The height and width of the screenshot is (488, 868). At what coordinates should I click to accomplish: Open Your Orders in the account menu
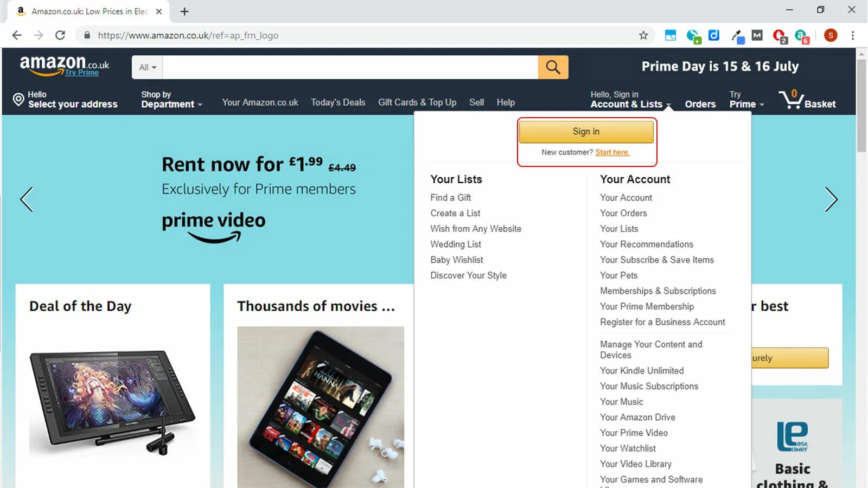click(x=623, y=214)
